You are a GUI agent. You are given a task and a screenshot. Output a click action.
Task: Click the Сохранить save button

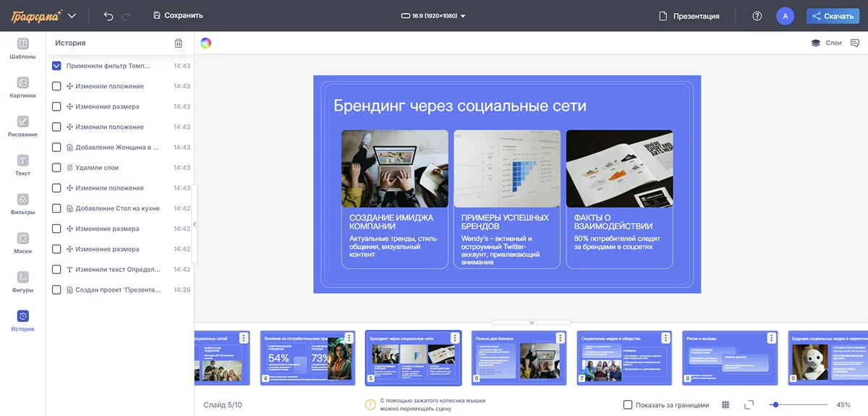(178, 15)
